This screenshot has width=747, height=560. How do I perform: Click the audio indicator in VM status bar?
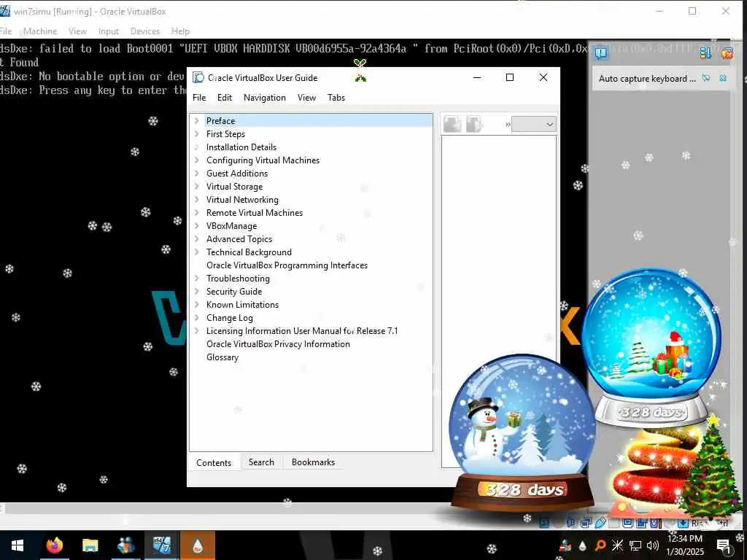570,522
